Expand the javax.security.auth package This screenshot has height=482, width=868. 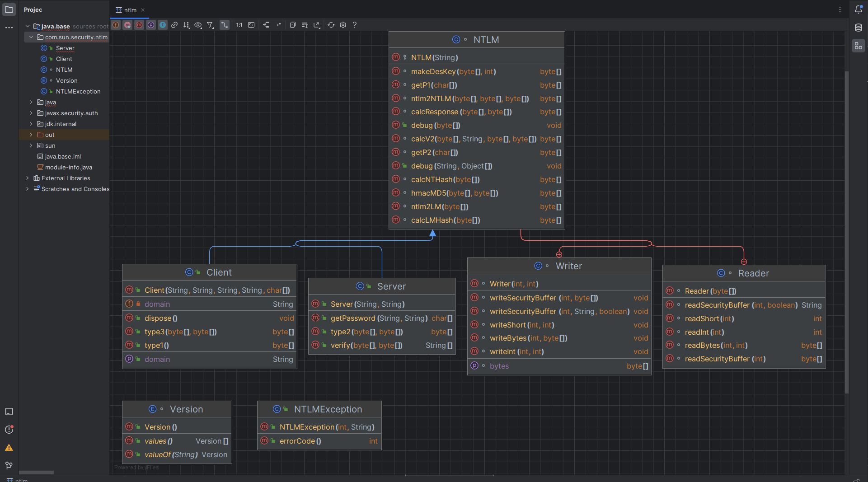tap(31, 113)
